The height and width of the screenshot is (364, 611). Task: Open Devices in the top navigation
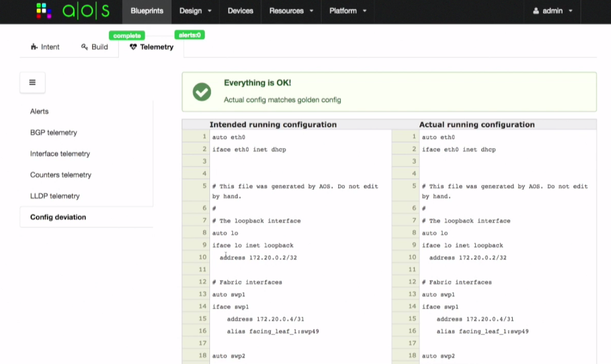pos(240,11)
